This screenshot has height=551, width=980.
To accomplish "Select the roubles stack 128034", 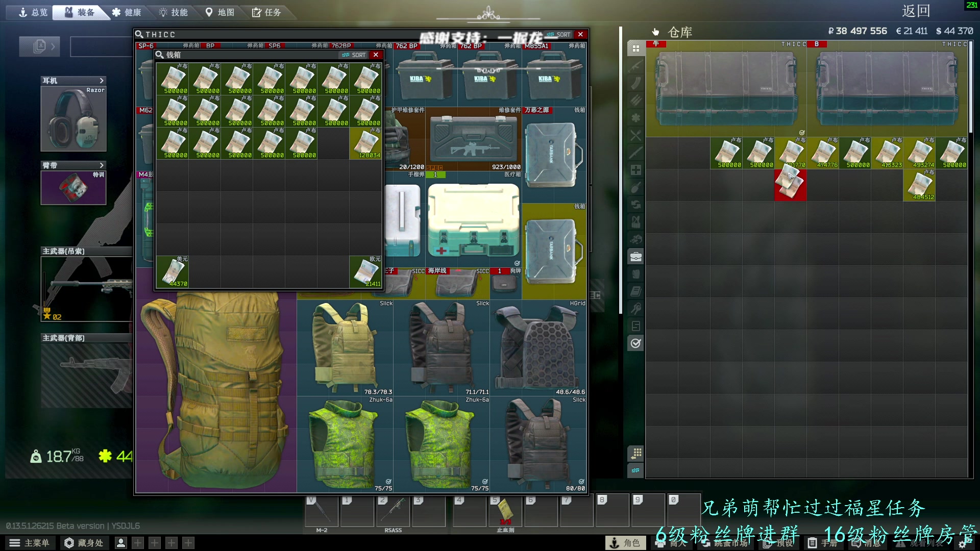I will (365, 143).
